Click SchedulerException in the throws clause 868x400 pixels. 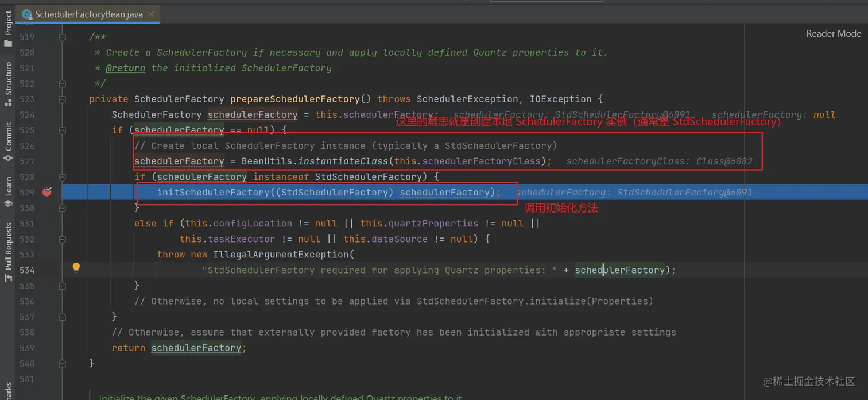[467, 99]
